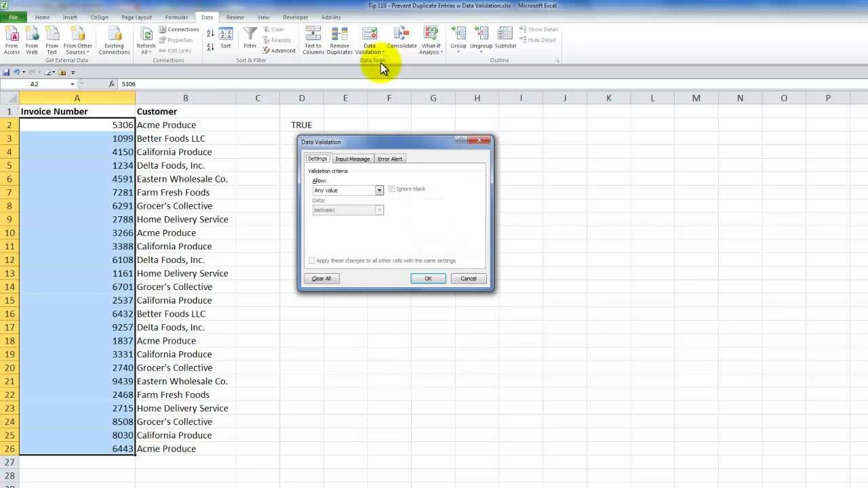Click cell D2 containing TRUE
The height and width of the screenshot is (488, 868).
(302, 125)
